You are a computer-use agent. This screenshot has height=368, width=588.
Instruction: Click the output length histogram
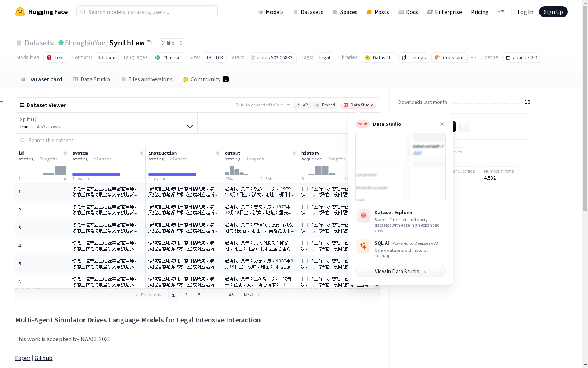pos(249,170)
